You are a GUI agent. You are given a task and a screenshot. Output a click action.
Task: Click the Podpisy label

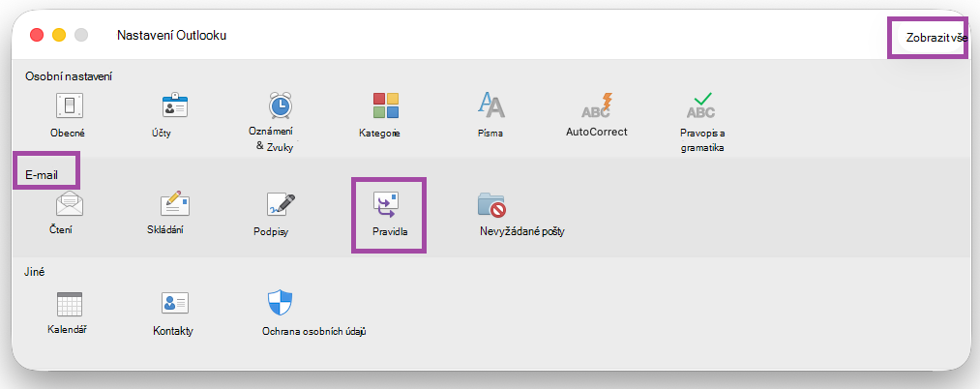(271, 232)
